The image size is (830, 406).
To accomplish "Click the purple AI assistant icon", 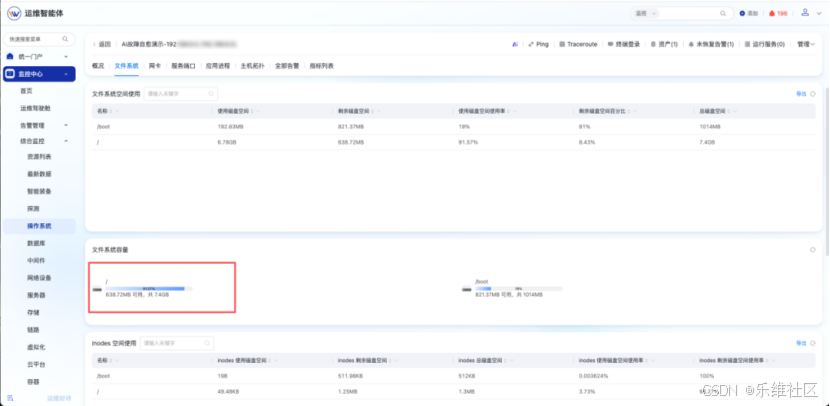I will coord(515,44).
